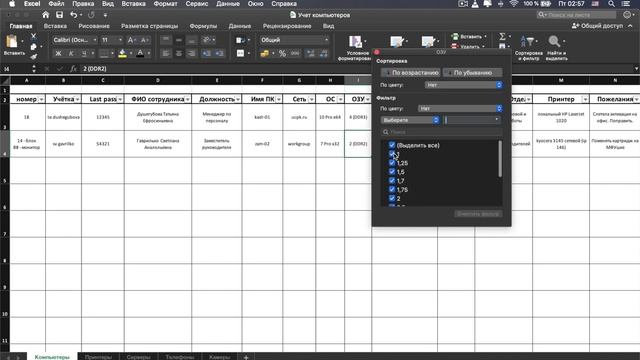Click the Общий доступ share button

click(x=597, y=26)
